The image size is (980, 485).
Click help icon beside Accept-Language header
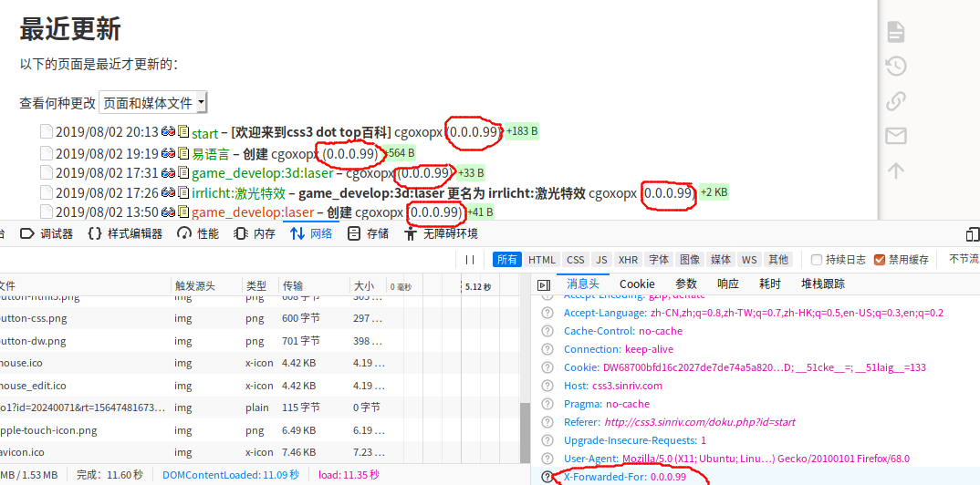pyautogui.click(x=547, y=313)
